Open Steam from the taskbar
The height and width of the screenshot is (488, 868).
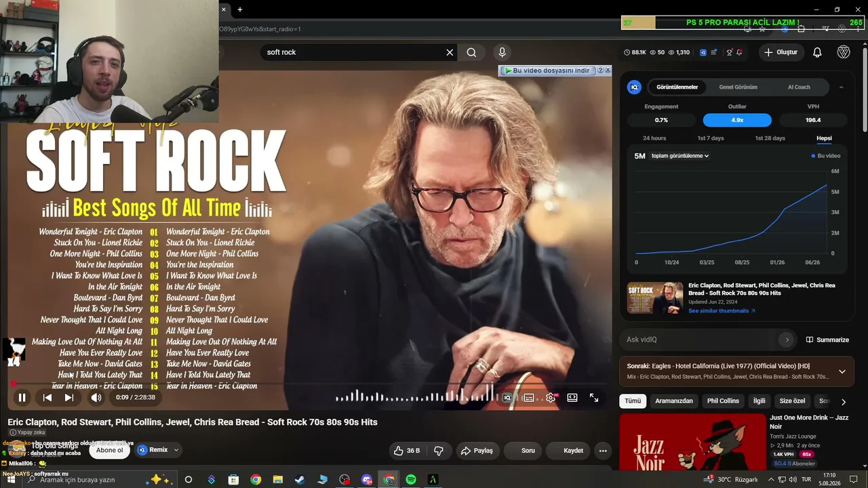pyautogui.click(x=299, y=480)
